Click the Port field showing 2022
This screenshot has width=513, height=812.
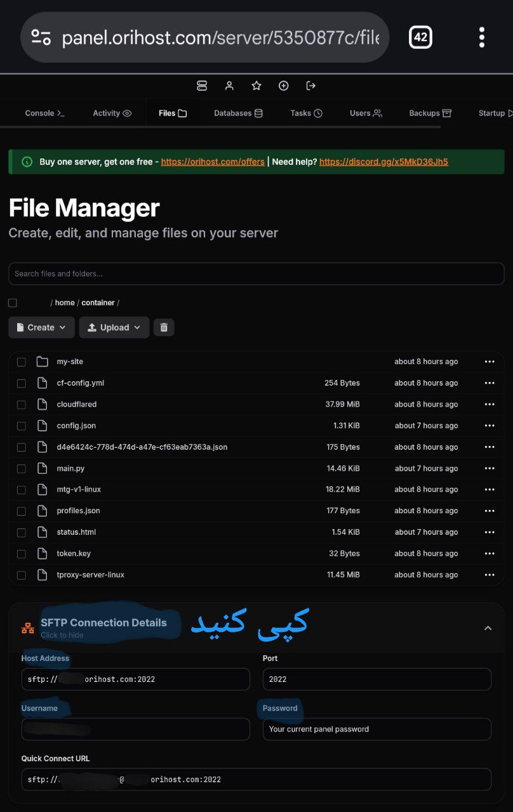coord(377,679)
